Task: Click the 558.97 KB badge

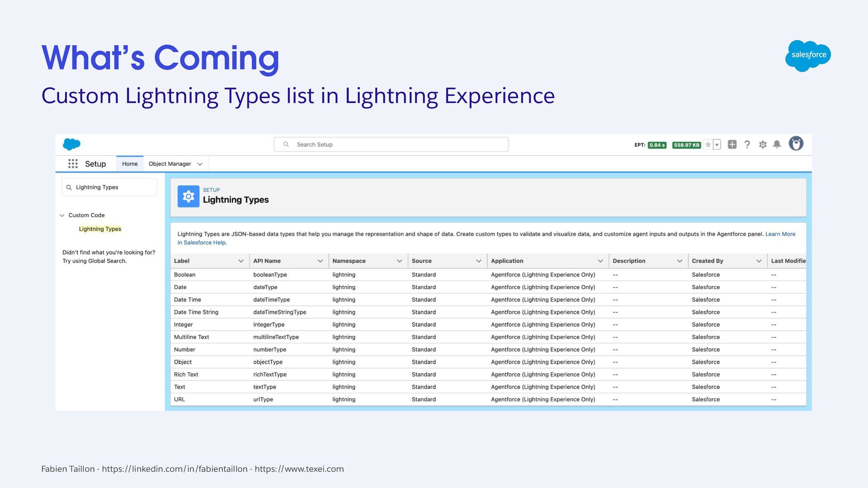Action: point(686,145)
